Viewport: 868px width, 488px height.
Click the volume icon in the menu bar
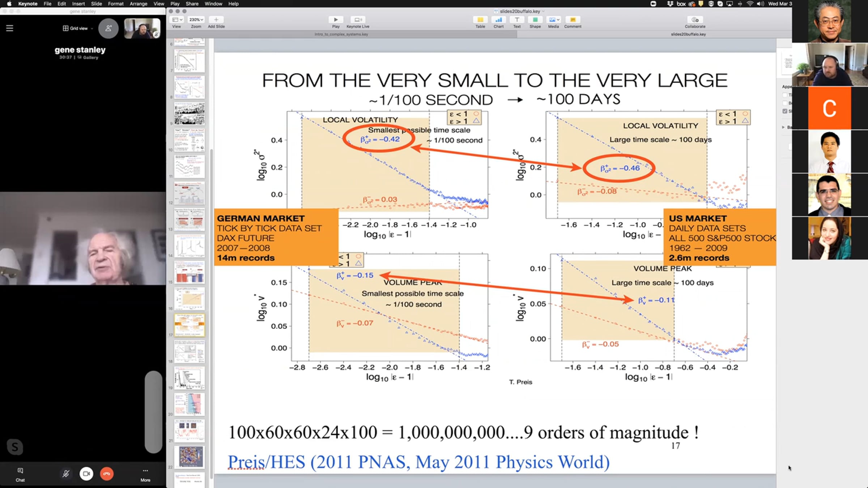coord(760,4)
